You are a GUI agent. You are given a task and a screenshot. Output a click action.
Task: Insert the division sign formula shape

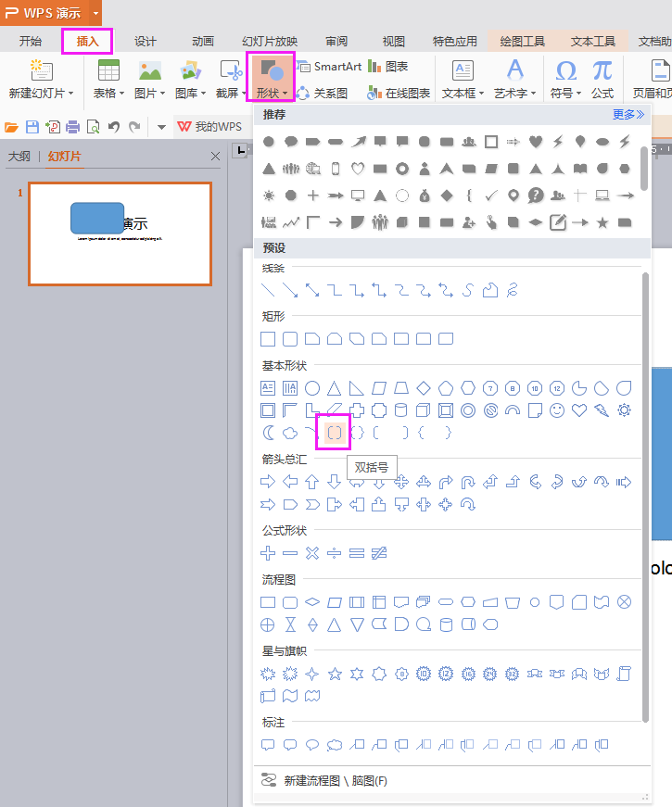tap(335, 553)
